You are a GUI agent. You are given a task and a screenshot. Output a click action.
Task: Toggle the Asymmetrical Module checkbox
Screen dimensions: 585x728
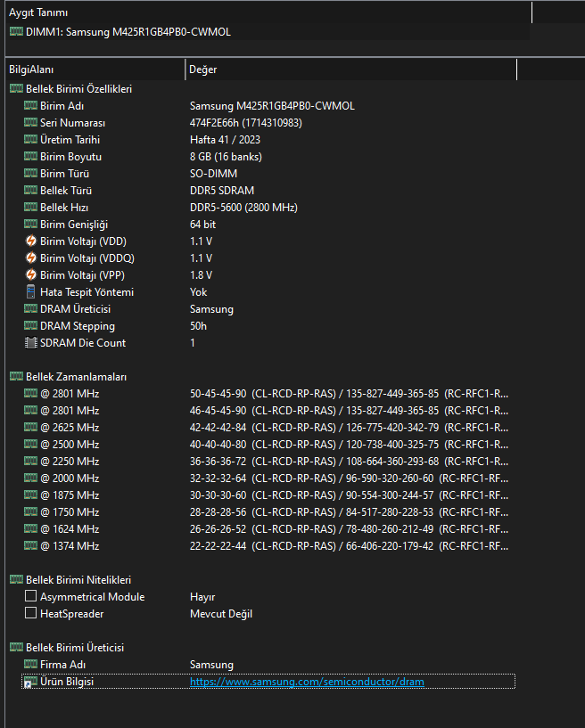(x=30, y=596)
